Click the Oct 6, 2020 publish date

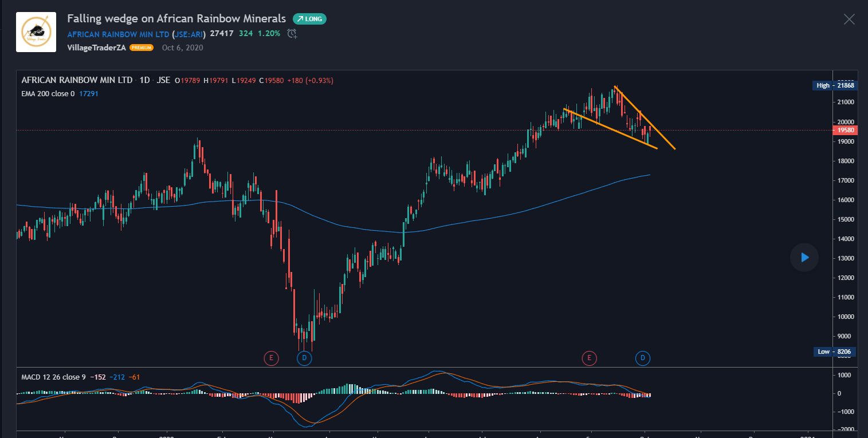[x=182, y=48]
